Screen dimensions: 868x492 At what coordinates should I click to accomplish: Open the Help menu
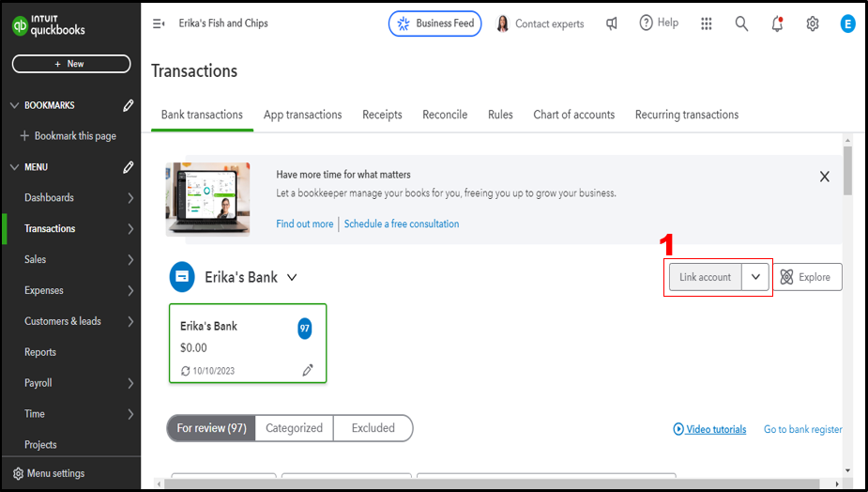click(x=659, y=23)
